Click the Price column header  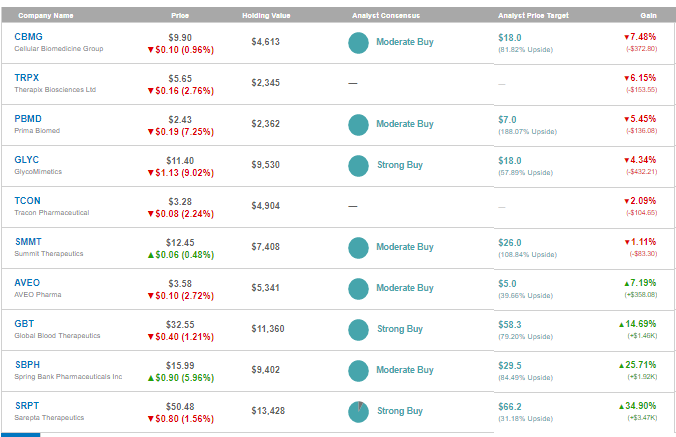pyautogui.click(x=180, y=16)
